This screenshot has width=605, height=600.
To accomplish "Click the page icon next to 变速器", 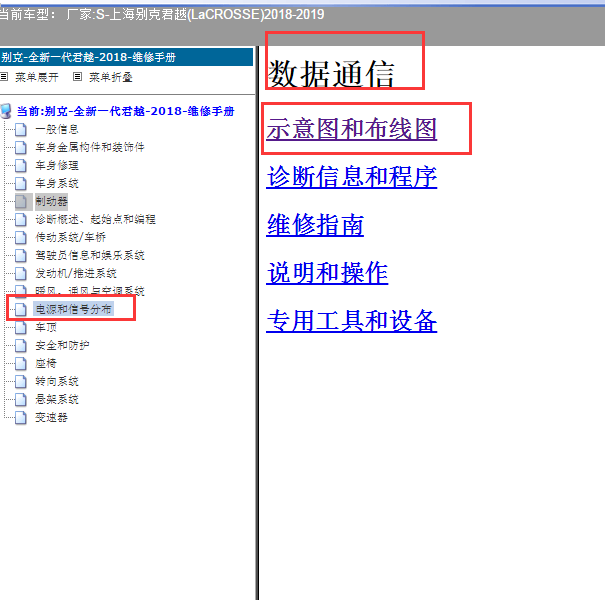I will 21,417.
